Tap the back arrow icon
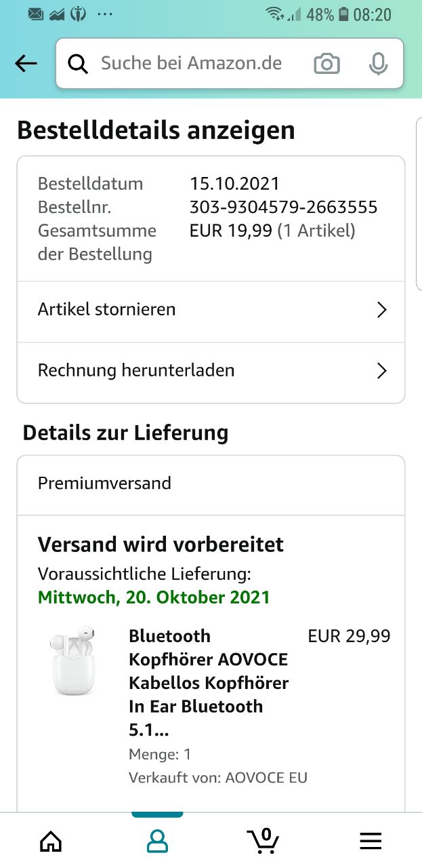The image size is (422, 868). 26,64
